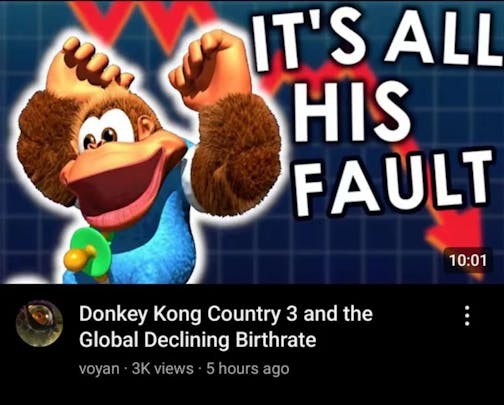Open voyan's round channel avatar
Screen dimensions: 504x405
tap(40, 323)
